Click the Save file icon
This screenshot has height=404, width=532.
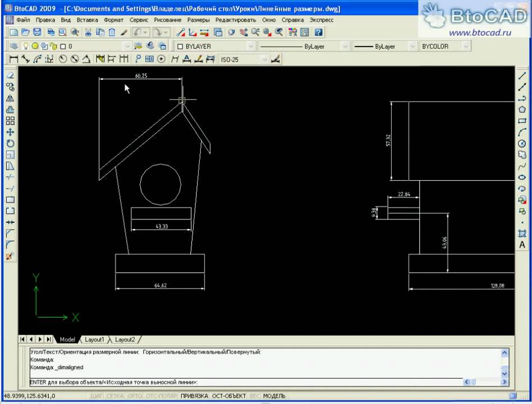pyautogui.click(x=37, y=33)
